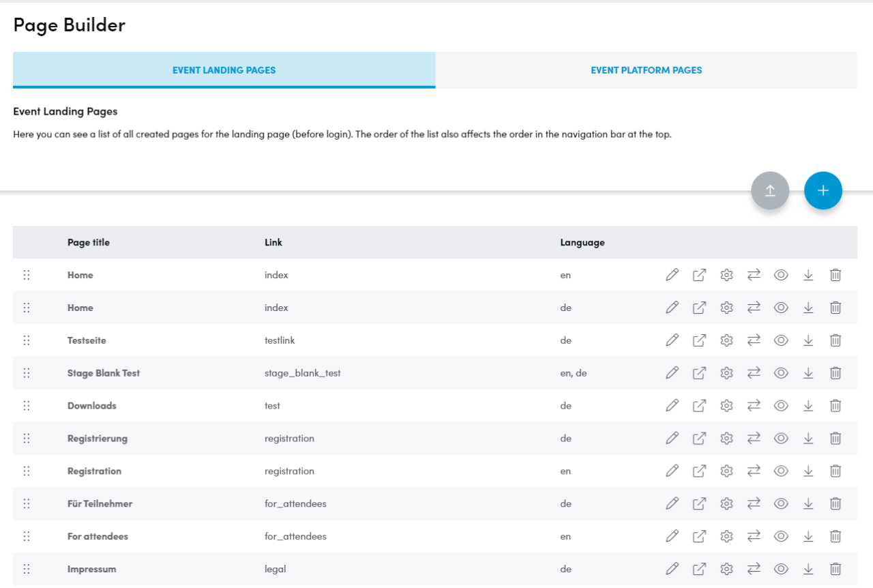Click the Für Teilnehmer page title
The image size is (873, 588).
click(x=100, y=504)
